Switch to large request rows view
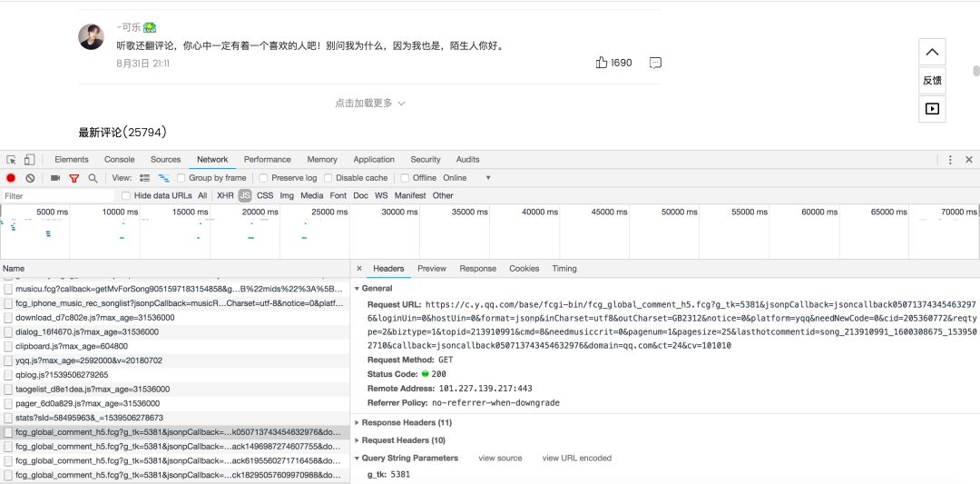Image resolution: width=980 pixels, height=484 pixels. (144, 178)
